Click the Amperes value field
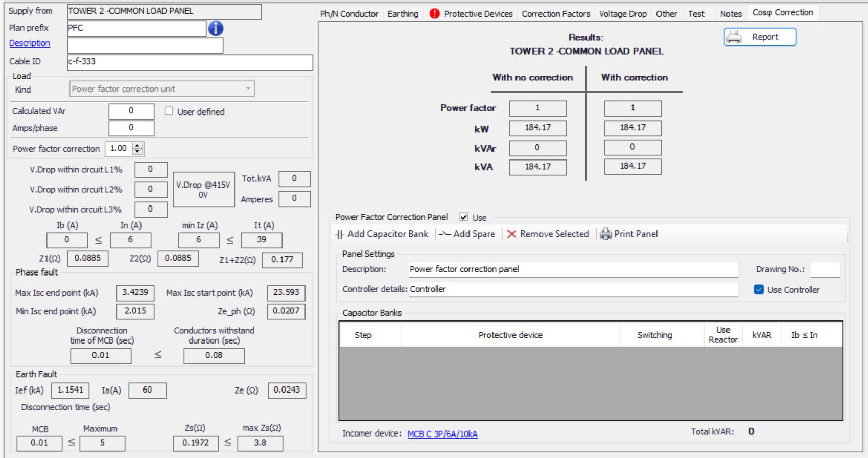Screen dimensions: 868x458 [294, 198]
